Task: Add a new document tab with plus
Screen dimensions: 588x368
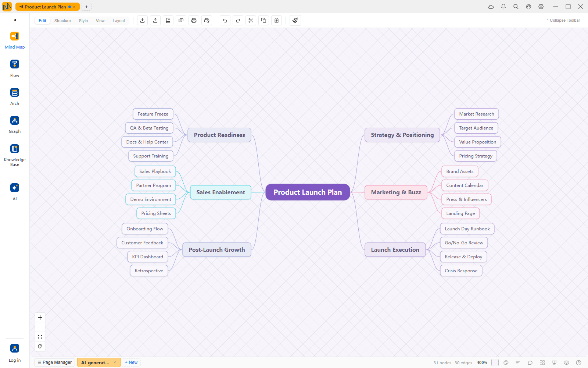Action: [x=86, y=7]
